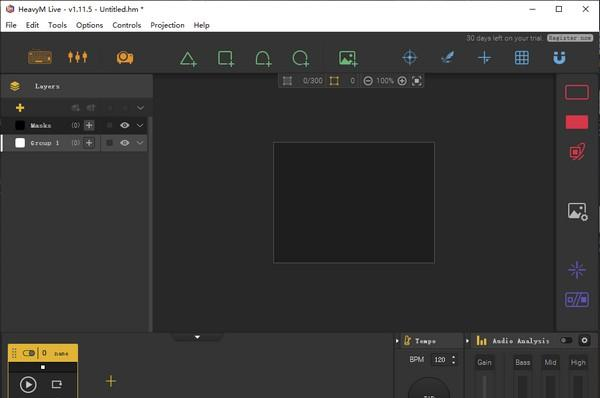
Task: Select the add circle shape tool
Action: tap(300, 59)
